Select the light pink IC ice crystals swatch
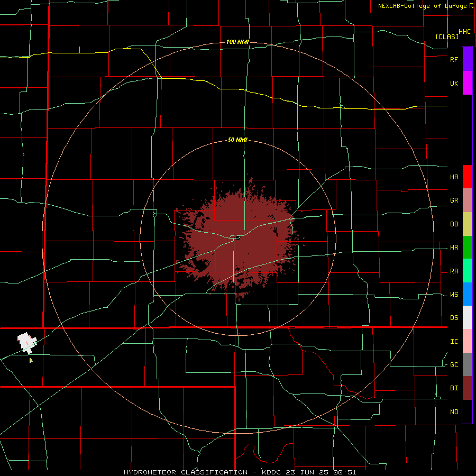Image resolution: width=476 pixels, height=476 pixels. pyautogui.click(x=467, y=341)
